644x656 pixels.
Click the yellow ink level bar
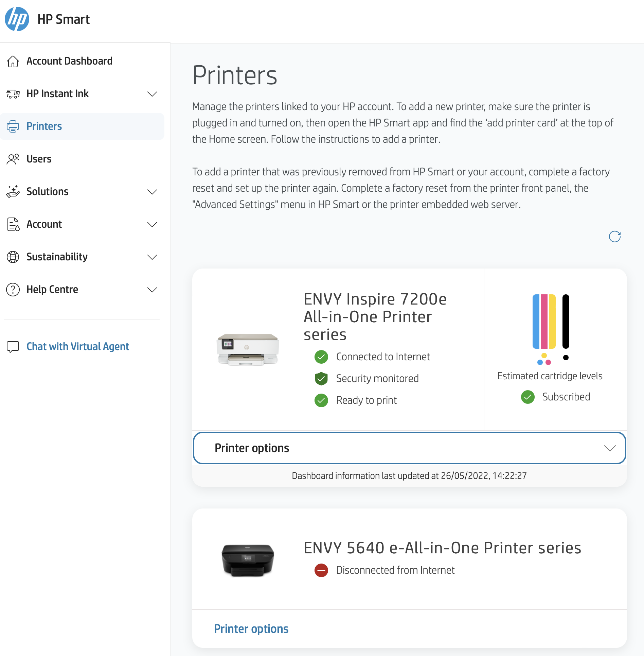(552, 322)
